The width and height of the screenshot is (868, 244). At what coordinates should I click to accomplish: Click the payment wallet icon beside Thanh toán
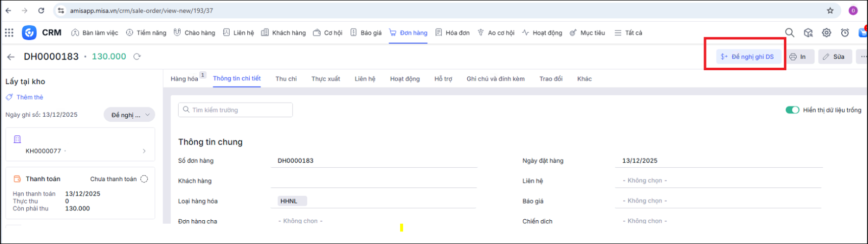[x=17, y=179]
